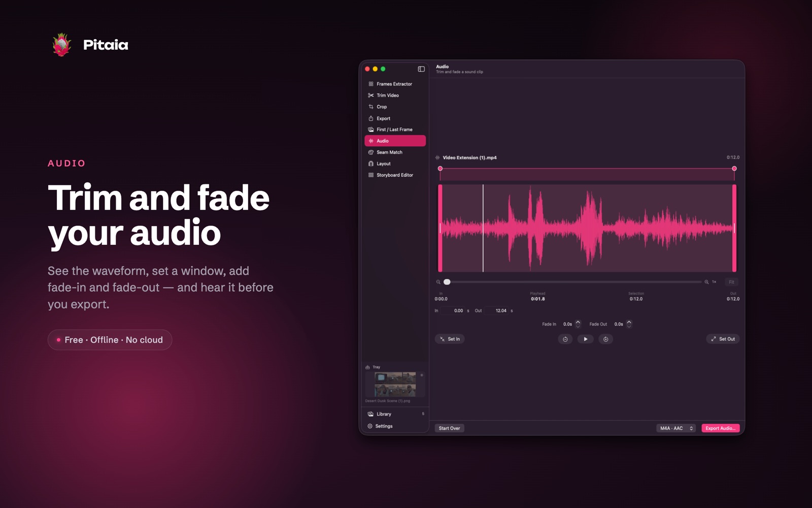This screenshot has height=508, width=812.
Task: Open First / Last Frame tool
Action: (395, 130)
